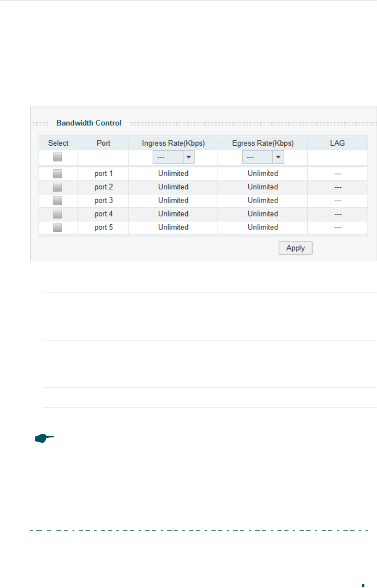This screenshot has height=588, width=377.
Task: Click the pointing-hand note icon
Action: point(44,439)
